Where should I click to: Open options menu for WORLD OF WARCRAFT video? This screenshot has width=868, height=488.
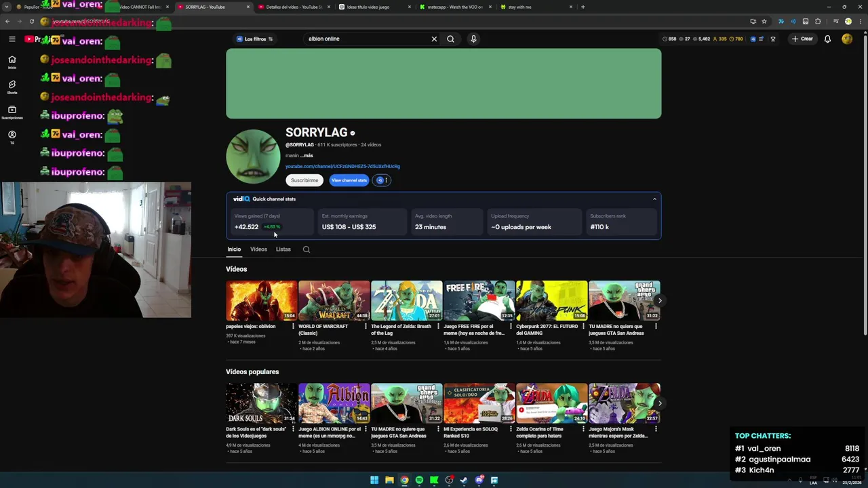point(366,327)
